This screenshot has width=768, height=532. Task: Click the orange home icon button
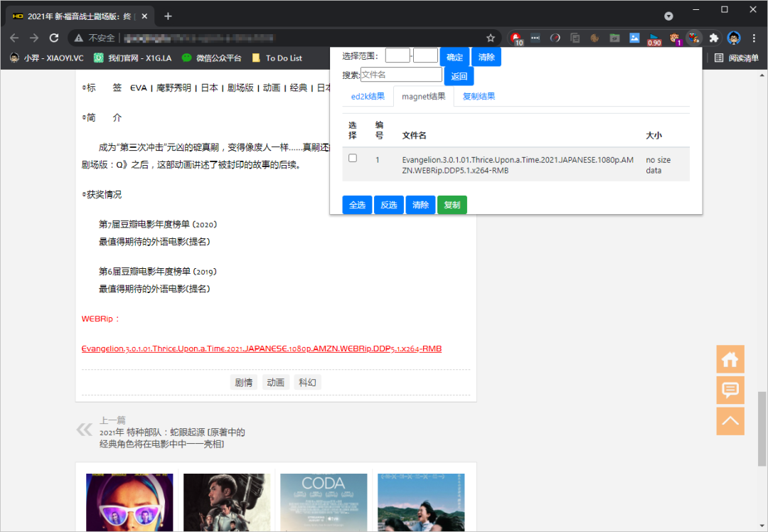point(730,359)
